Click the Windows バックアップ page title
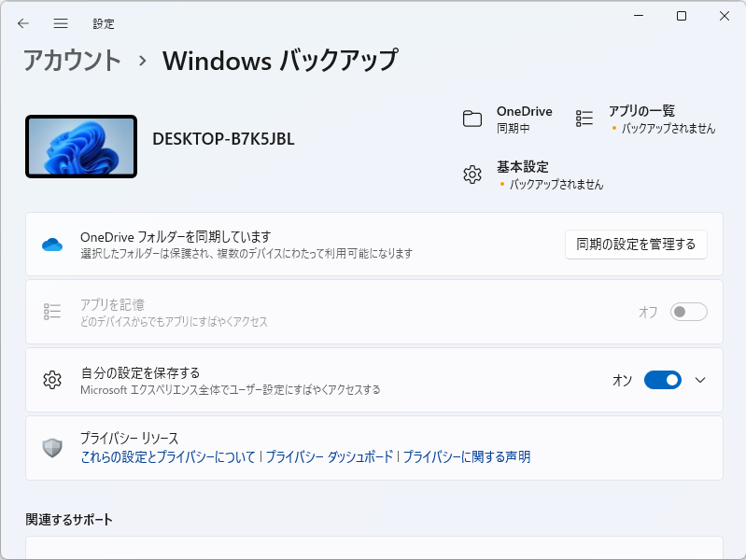Image resolution: width=746 pixels, height=560 pixels. [280, 61]
